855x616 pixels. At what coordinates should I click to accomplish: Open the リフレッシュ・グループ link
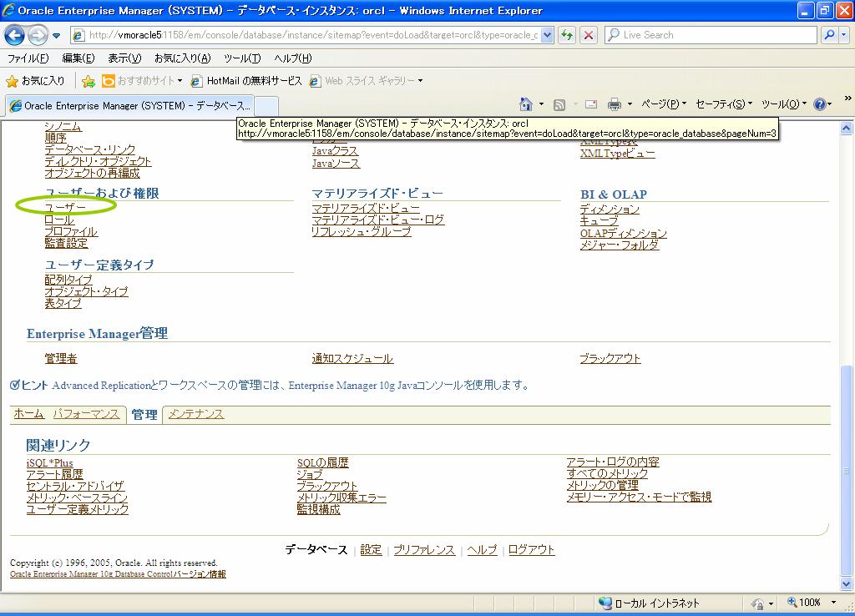(x=361, y=232)
